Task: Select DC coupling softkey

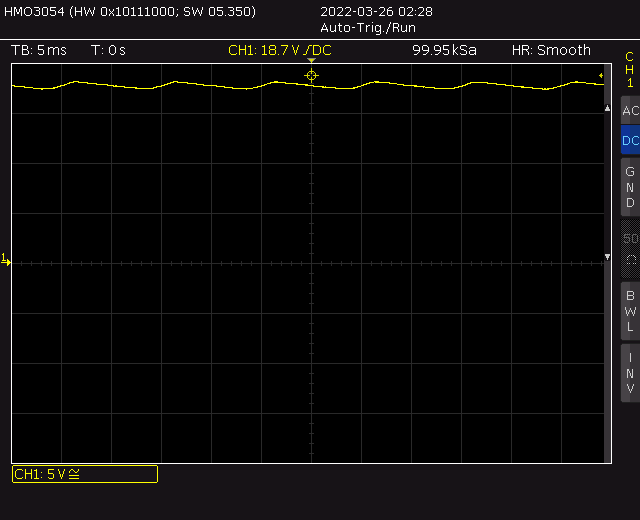Action: click(x=629, y=141)
